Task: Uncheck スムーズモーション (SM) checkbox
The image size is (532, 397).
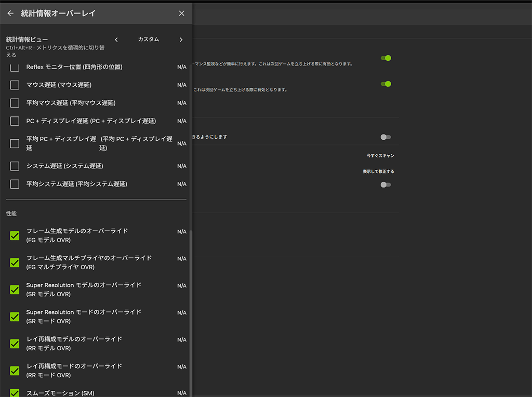Action: tap(15, 393)
